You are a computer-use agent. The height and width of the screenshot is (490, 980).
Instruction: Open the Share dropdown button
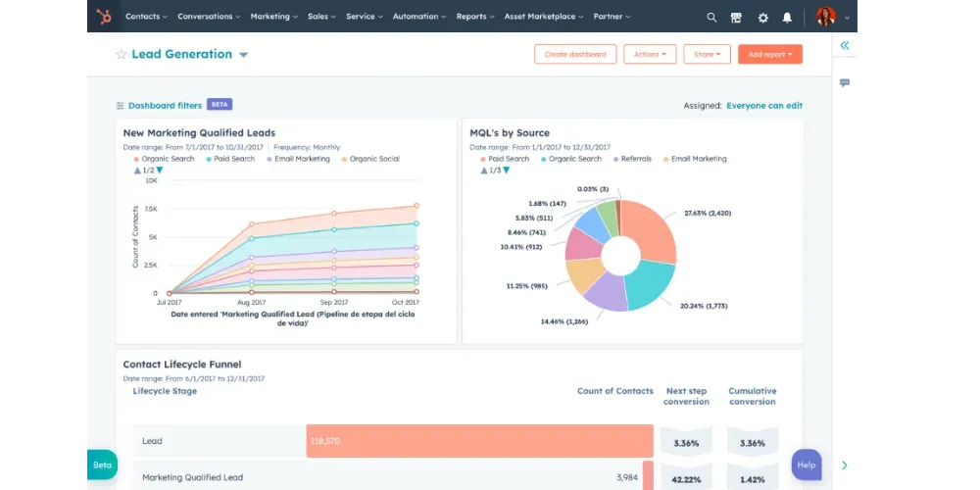pyautogui.click(x=707, y=54)
